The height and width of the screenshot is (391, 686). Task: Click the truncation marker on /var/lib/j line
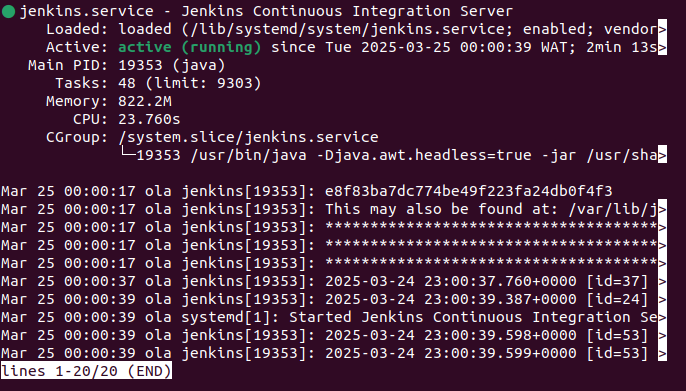(x=662, y=209)
